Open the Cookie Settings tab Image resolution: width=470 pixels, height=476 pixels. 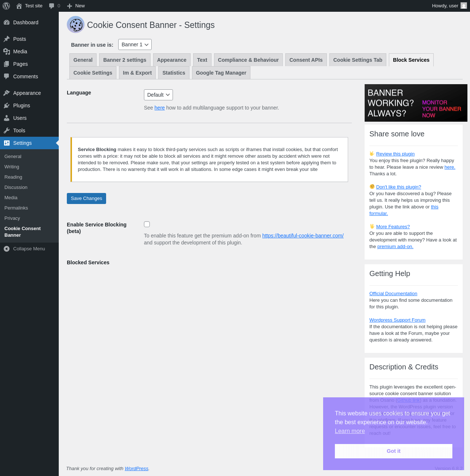pos(93,73)
